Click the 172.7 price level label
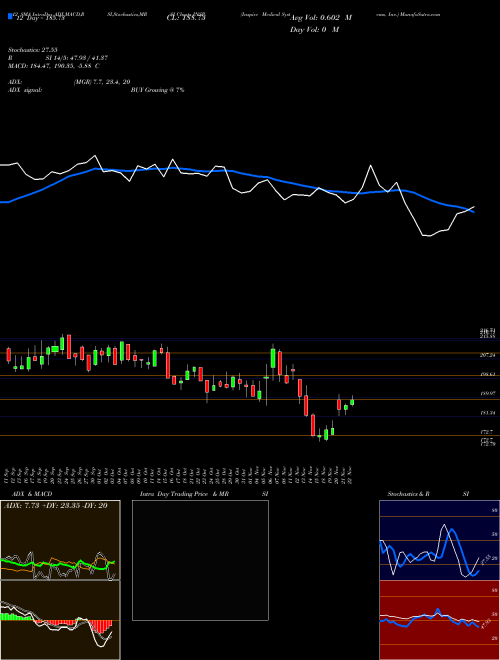 [488, 432]
